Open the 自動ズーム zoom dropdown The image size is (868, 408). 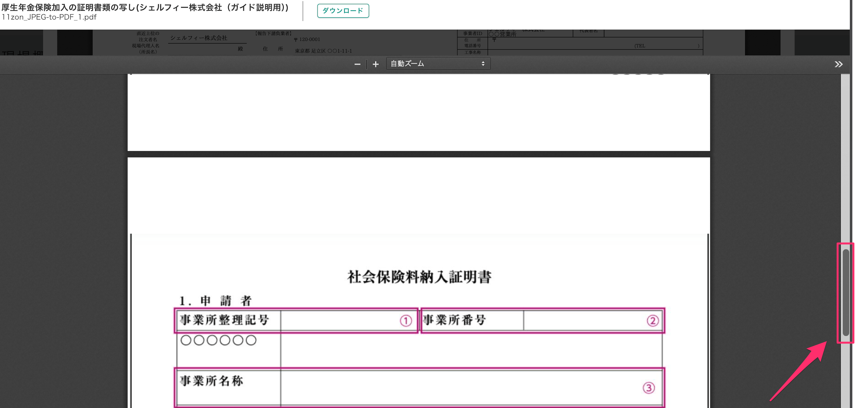tap(438, 64)
